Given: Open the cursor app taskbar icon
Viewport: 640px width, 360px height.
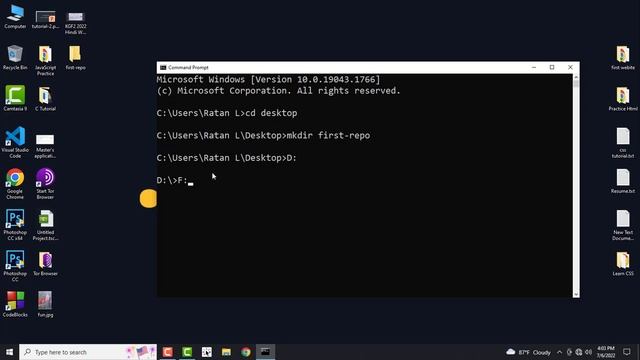Looking at the screenshot, I should click(207, 352).
